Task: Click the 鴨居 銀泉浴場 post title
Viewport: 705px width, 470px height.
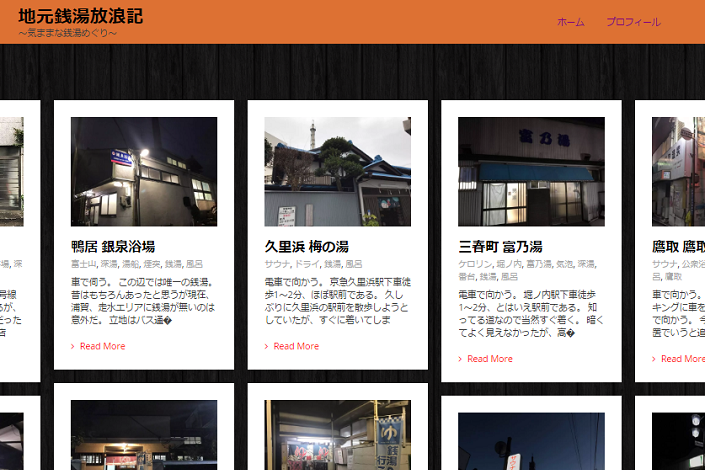Action: 113,246
